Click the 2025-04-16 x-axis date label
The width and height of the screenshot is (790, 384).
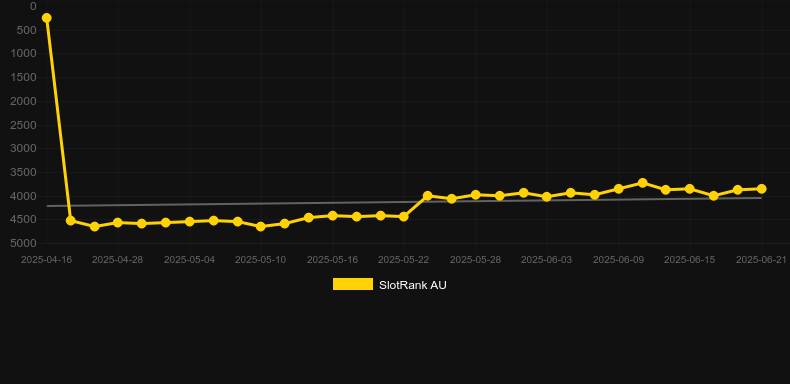[x=46, y=260]
